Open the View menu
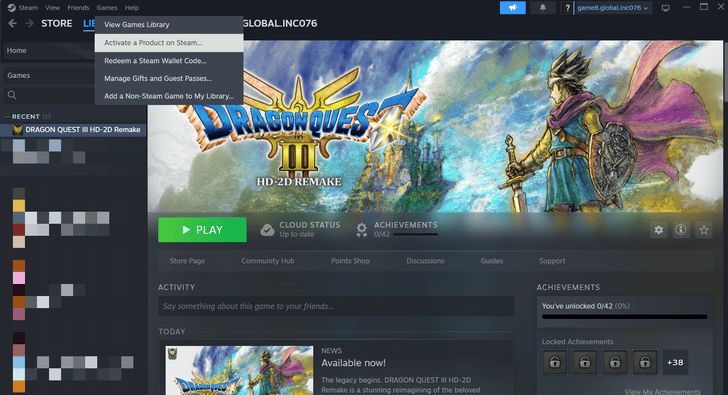The width and height of the screenshot is (728, 395). click(52, 7)
